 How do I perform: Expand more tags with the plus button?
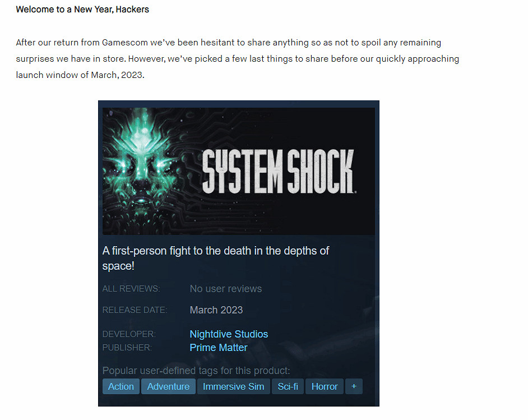354,386
